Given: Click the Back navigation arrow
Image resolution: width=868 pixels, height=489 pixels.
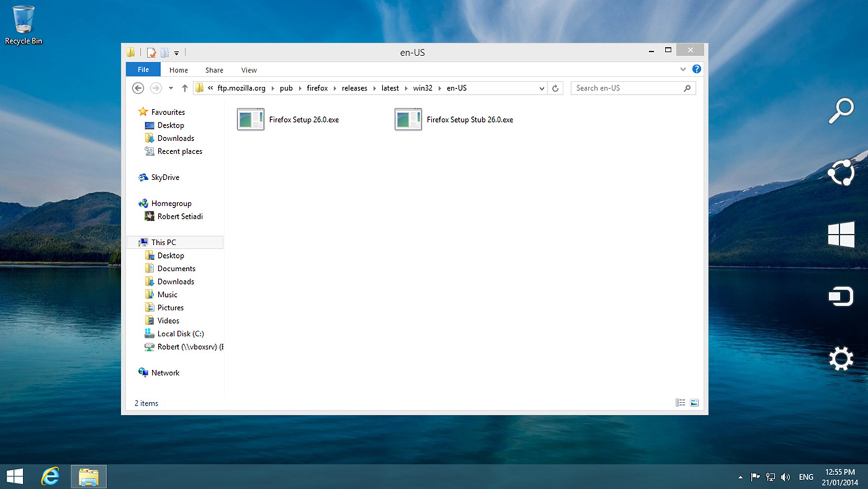Looking at the screenshot, I should click(138, 88).
